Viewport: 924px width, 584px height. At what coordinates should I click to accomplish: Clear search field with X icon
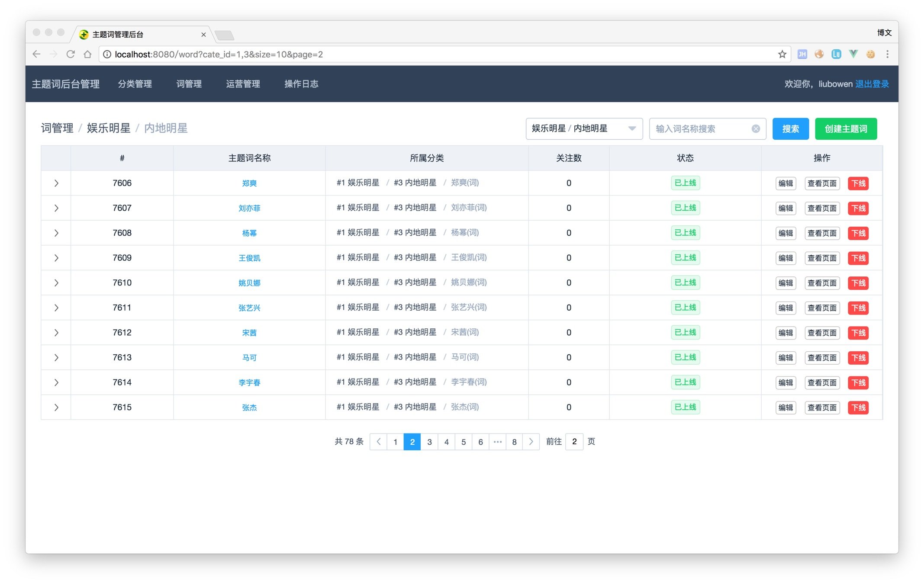(x=756, y=129)
